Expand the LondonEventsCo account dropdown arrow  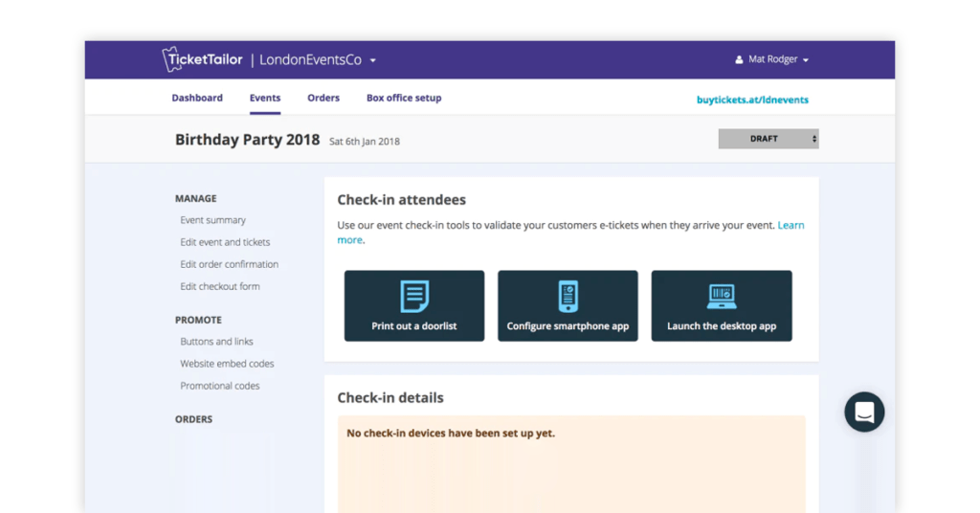click(372, 60)
